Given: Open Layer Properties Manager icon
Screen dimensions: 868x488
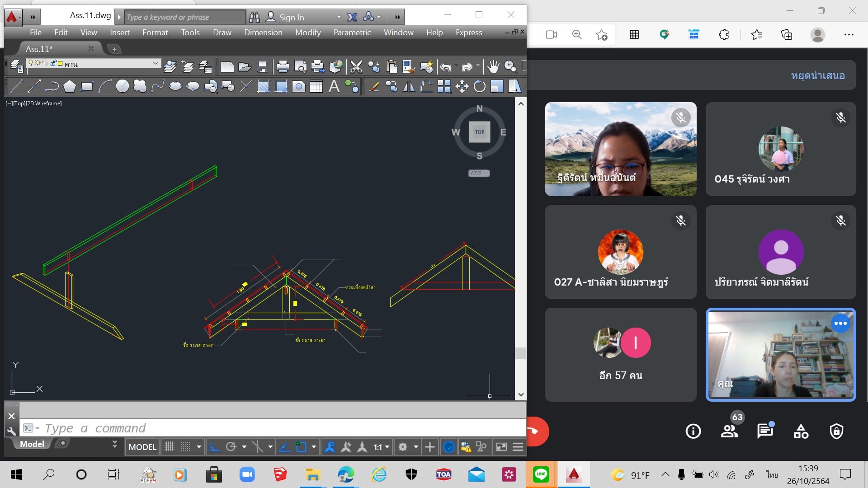Looking at the screenshot, I should click(16, 67).
